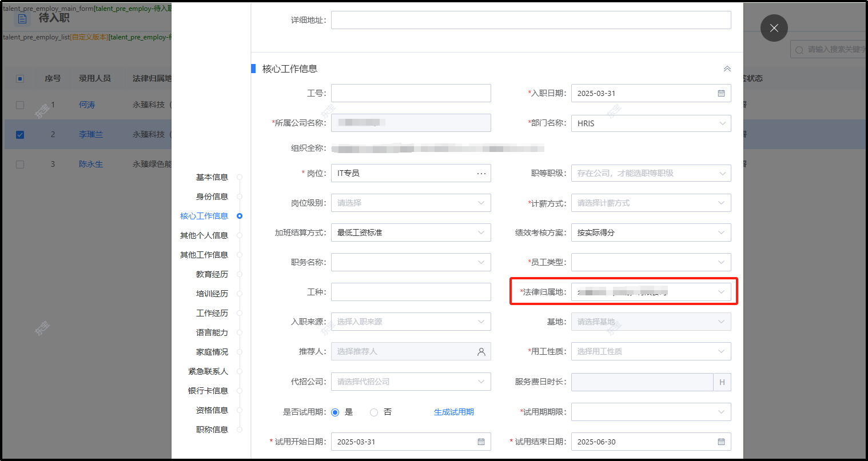Click inside the 详细地址 input field
868x461 pixels.
531,19
